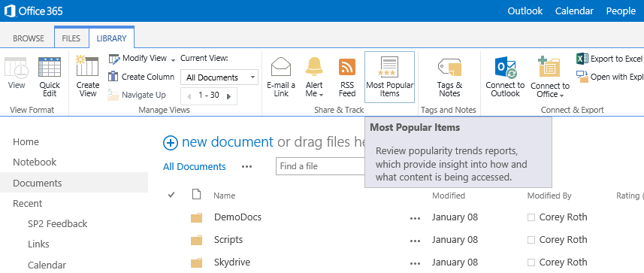This screenshot has width=644, height=273.
Task: Toggle Corey Roth presence box for Scripts
Action: (x=531, y=240)
